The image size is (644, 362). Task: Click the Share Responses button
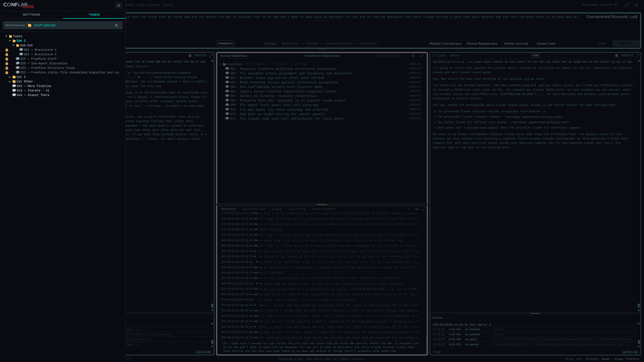pos(482,44)
